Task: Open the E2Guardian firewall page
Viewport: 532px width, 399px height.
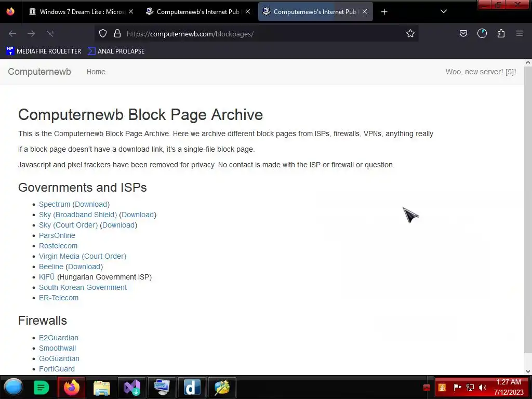Action: point(59,338)
